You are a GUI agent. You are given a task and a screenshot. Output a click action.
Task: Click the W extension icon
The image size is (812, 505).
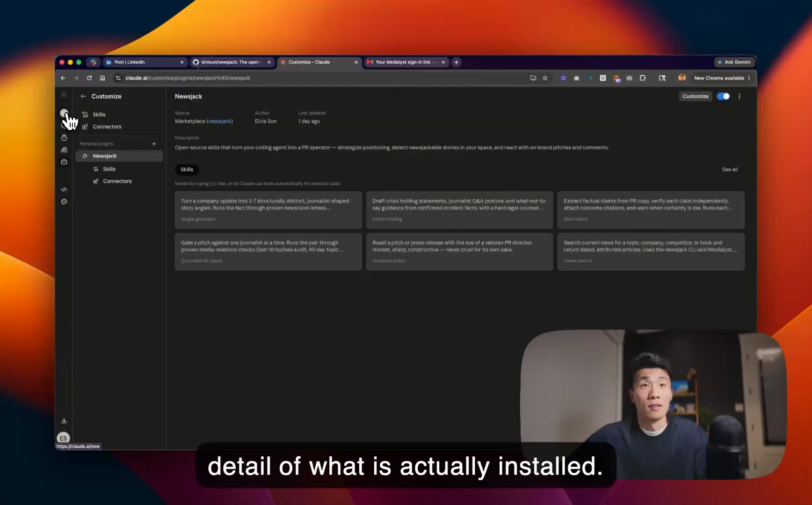tap(629, 78)
